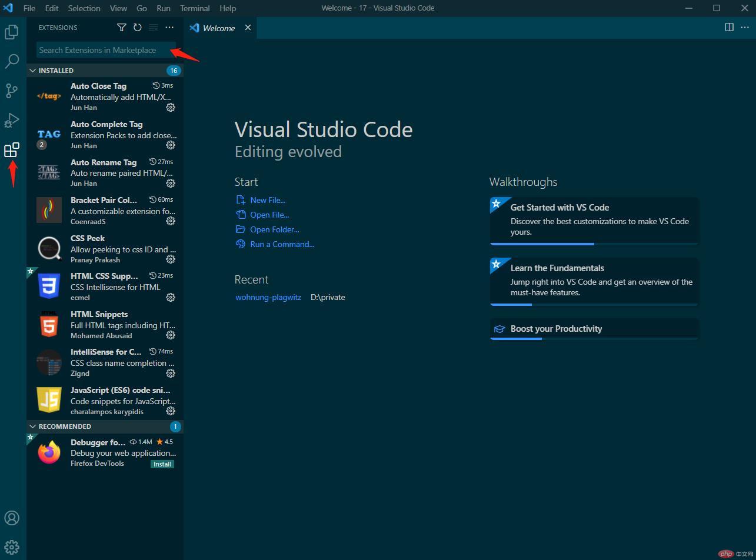This screenshot has height=560, width=756.
Task: Select the CSS Peek extension
Action: coord(105,248)
